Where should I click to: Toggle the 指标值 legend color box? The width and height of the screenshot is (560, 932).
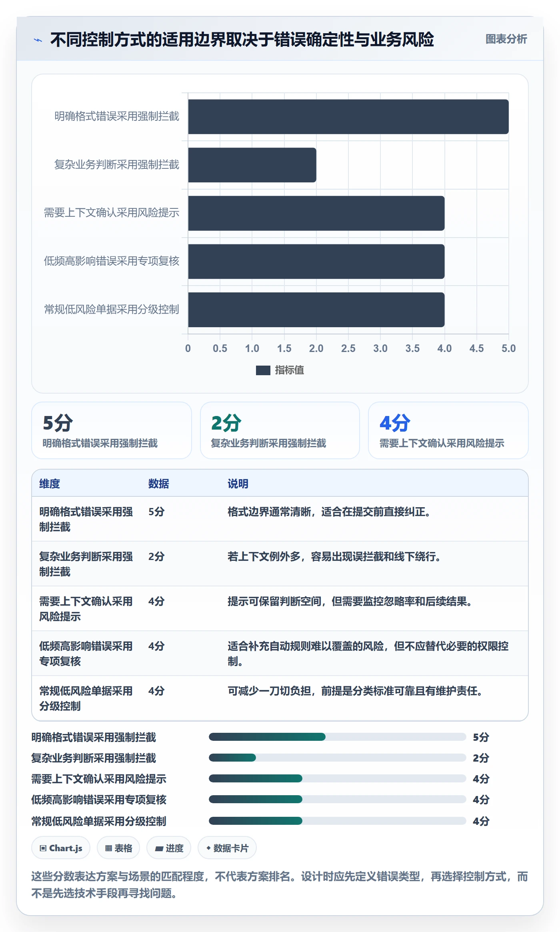(x=263, y=370)
